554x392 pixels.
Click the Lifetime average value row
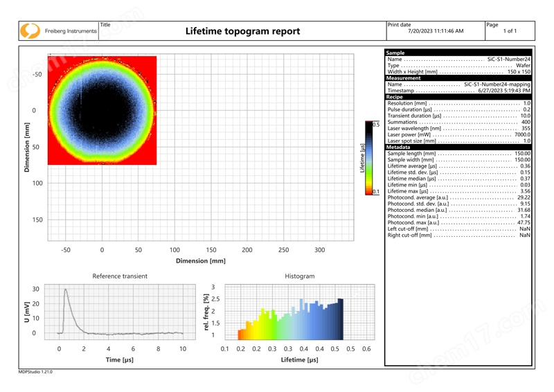458,166
